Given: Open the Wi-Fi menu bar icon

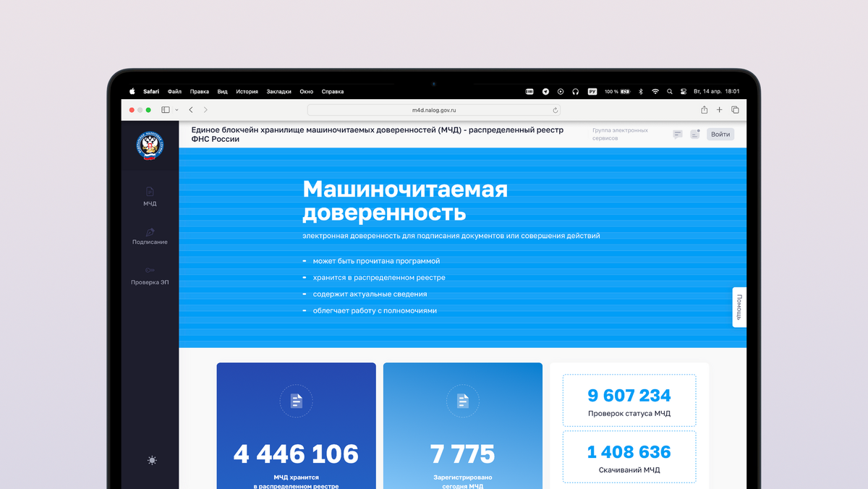Looking at the screenshot, I should (655, 92).
